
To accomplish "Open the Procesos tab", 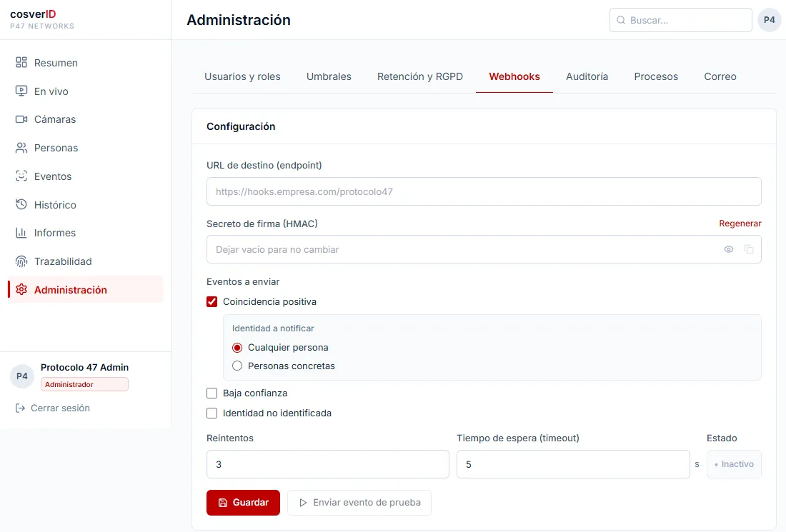I will 656,76.
